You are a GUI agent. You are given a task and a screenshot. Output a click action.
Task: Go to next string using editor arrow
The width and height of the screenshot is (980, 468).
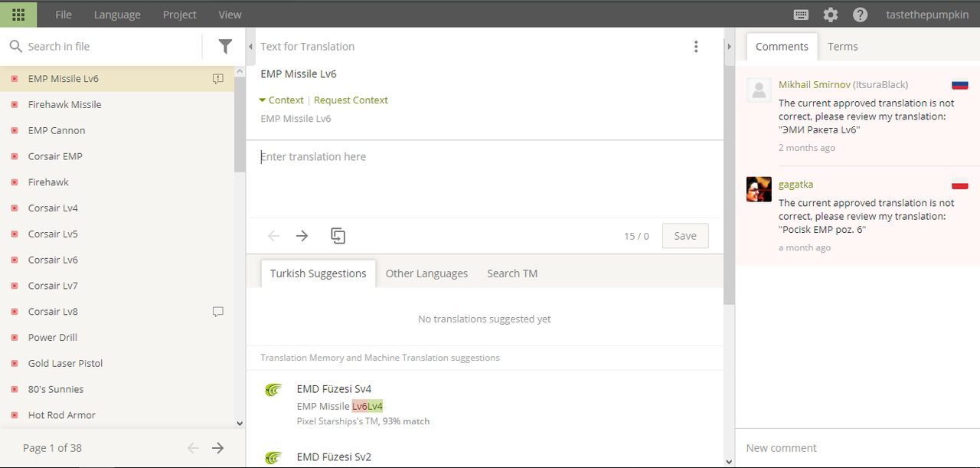302,236
